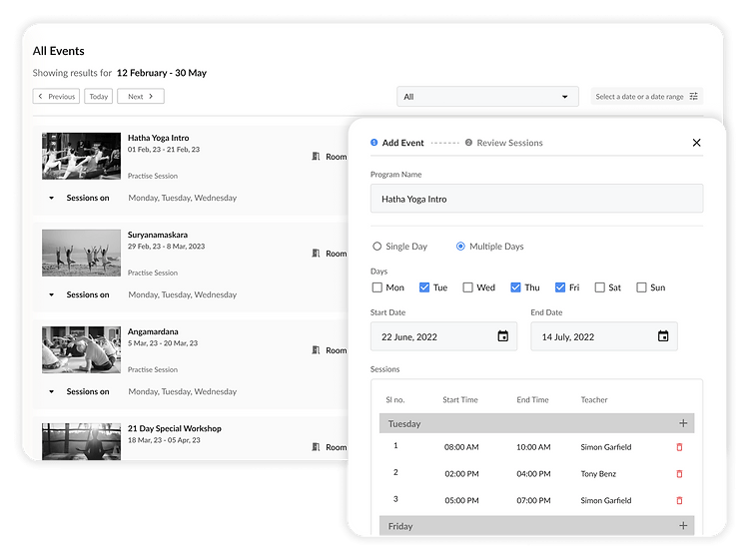Uncheck the Tue day checkbox
This screenshot has height=560, width=749.
pyautogui.click(x=424, y=287)
